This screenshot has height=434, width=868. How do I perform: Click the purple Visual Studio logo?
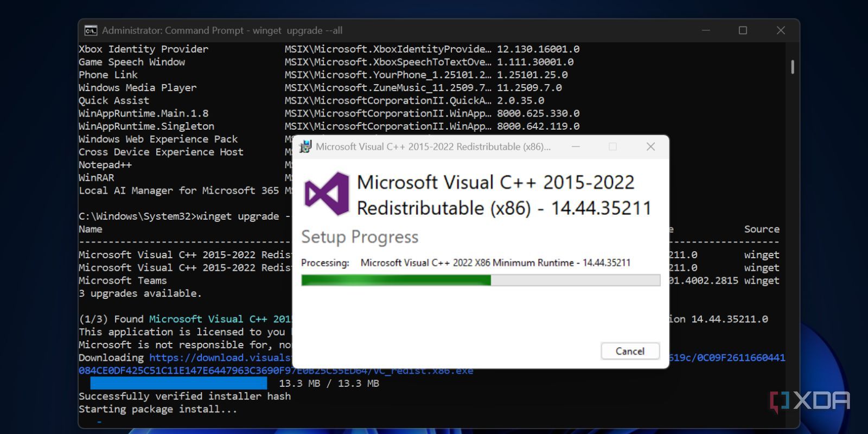(x=327, y=194)
